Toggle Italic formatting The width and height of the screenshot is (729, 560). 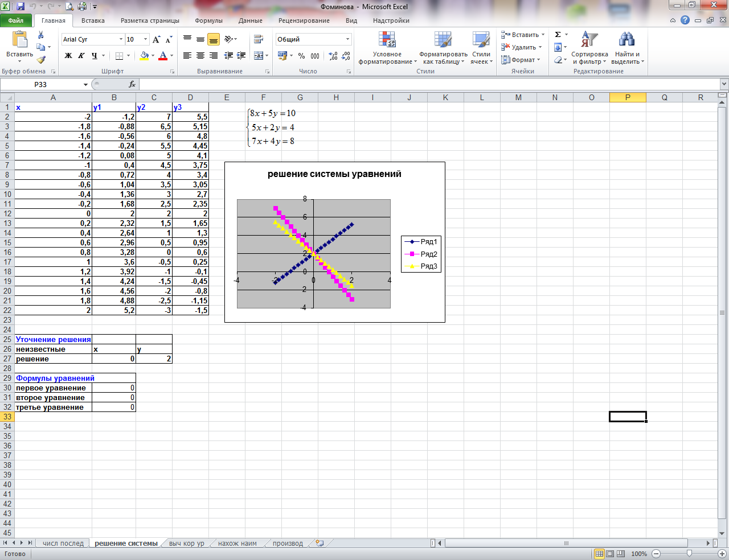click(x=81, y=56)
